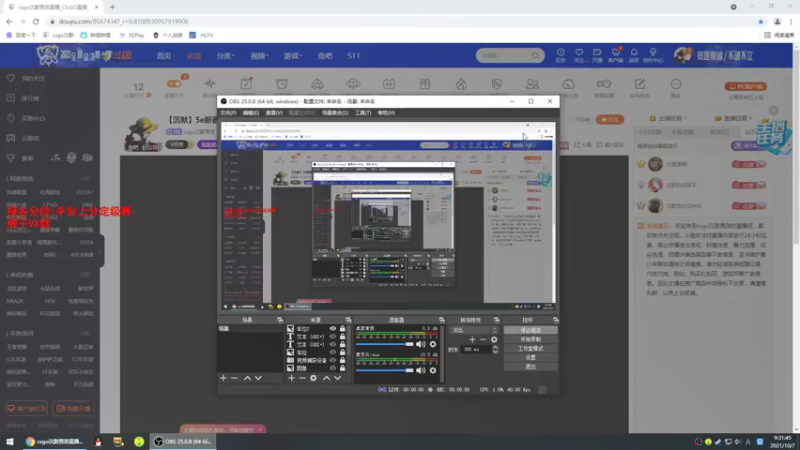Viewport: 800px width, 450px height.
Task: Open OBS View menu
Action: [x=274, y=113]
